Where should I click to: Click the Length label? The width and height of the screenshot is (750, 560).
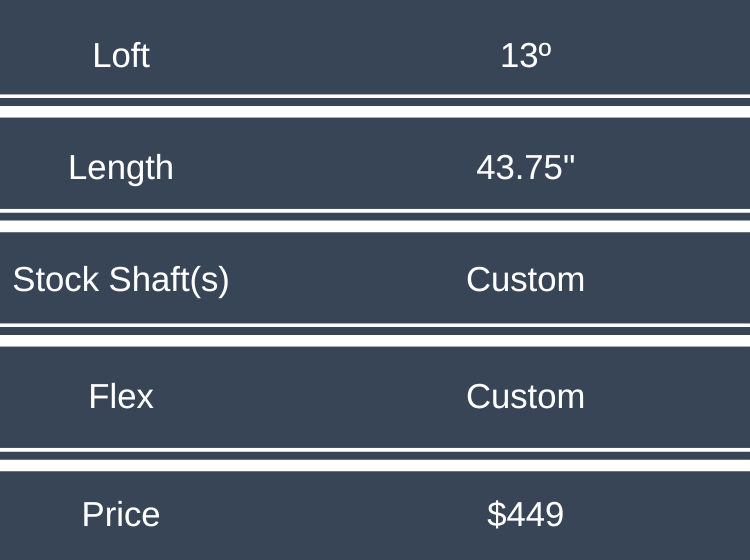pos(121,167)
